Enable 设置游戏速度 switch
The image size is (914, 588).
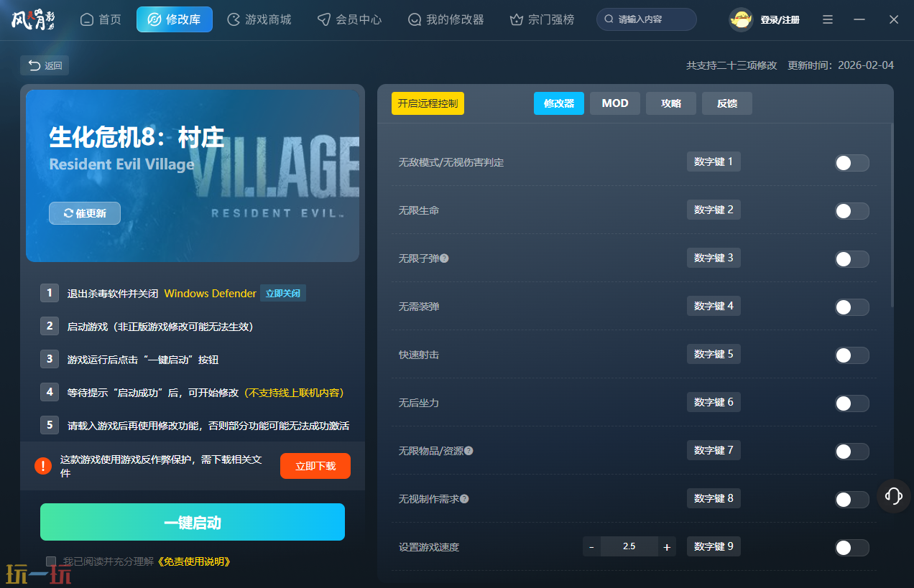tap(852, 548)
